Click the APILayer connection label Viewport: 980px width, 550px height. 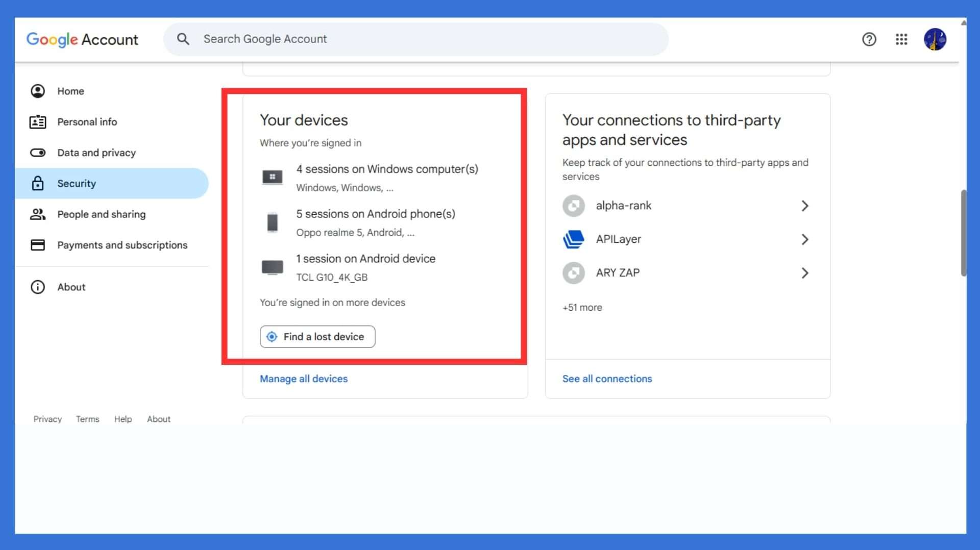click(618, 239)
